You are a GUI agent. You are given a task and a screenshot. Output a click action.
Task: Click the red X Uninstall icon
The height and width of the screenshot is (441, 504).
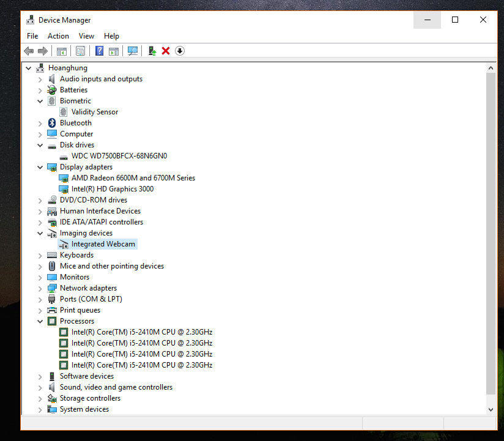click(x=166, y=51)
